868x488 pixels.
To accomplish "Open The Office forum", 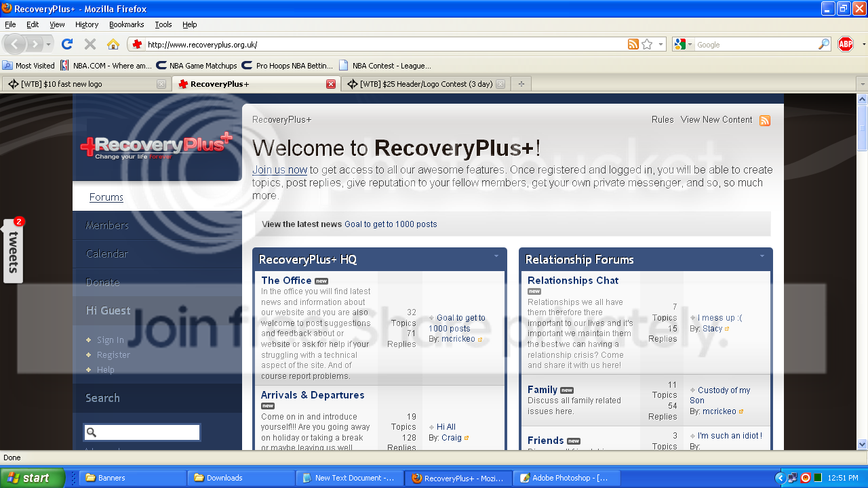I will click(286, 280).
